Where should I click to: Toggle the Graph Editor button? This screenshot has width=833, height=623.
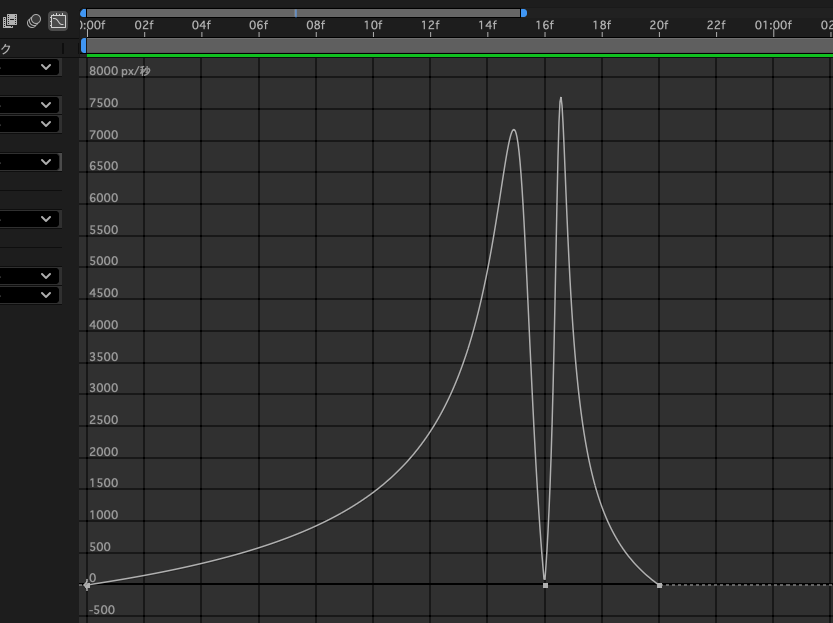(x=59, y=20)
